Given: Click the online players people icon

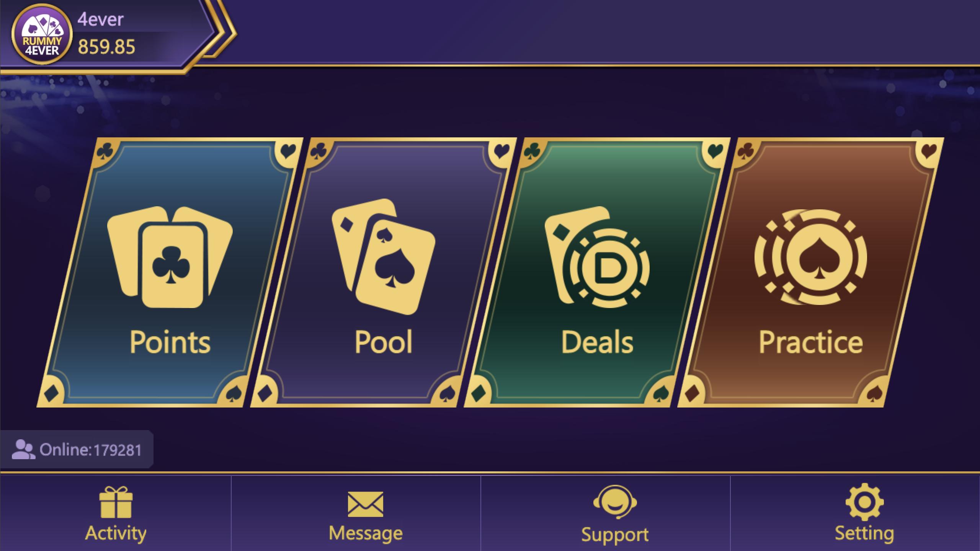Looking at the screenshot, I should pyautogui.click(x=23, y=449).
